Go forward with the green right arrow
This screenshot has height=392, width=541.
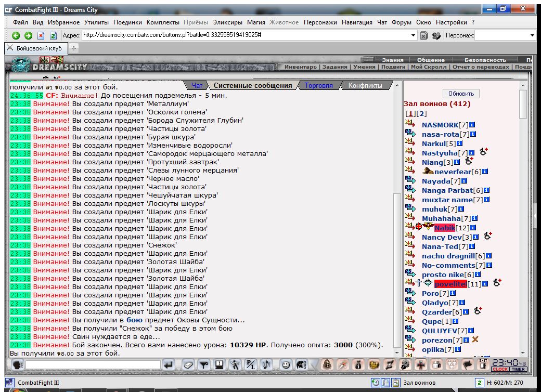28,35
